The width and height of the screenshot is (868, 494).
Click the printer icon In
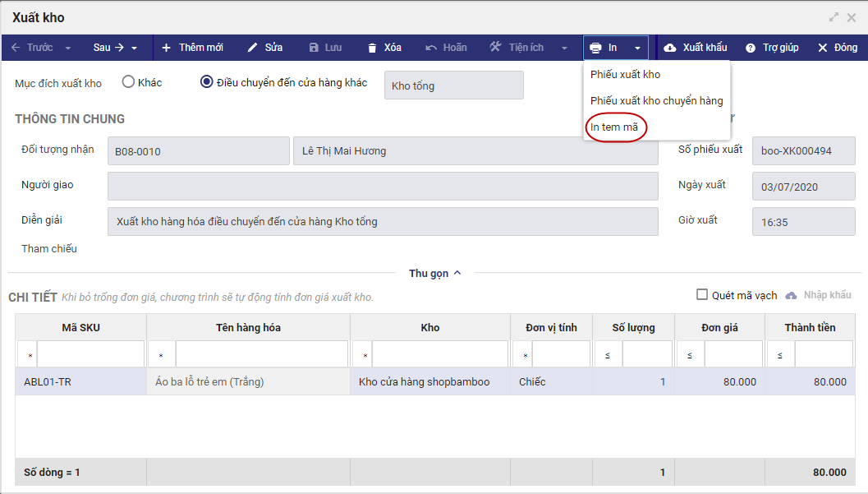(595, 48)
